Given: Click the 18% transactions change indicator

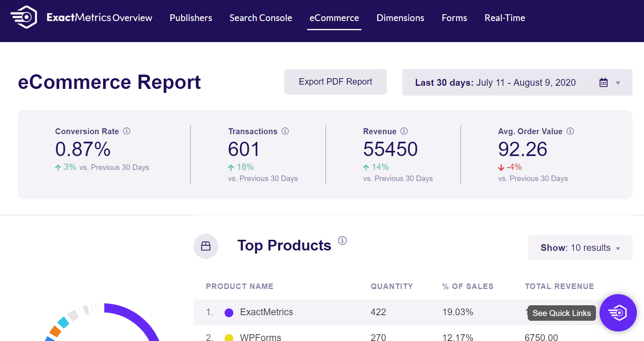Looking at the screenshot, I should pyautogui.click(x=241, y=167).
